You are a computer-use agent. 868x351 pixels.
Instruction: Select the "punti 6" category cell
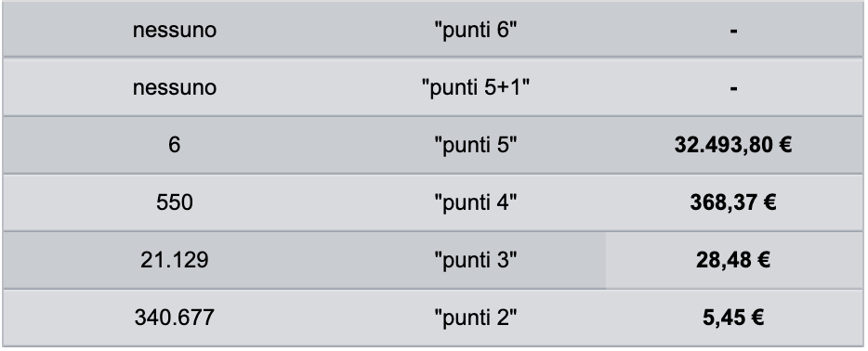[476, 30]
